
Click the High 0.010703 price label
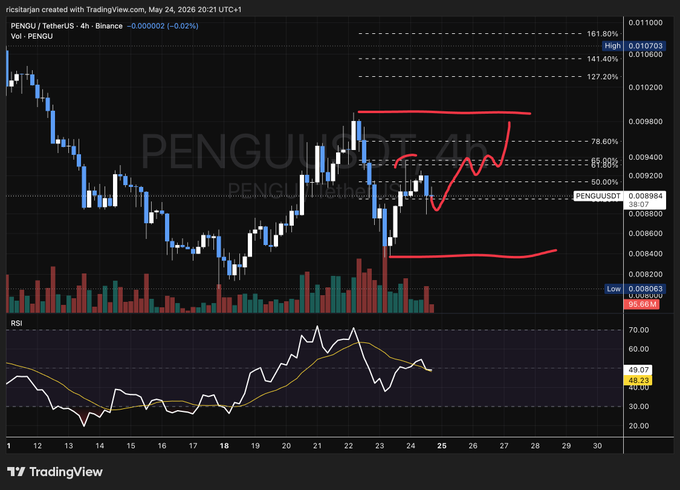coord(634,46)
